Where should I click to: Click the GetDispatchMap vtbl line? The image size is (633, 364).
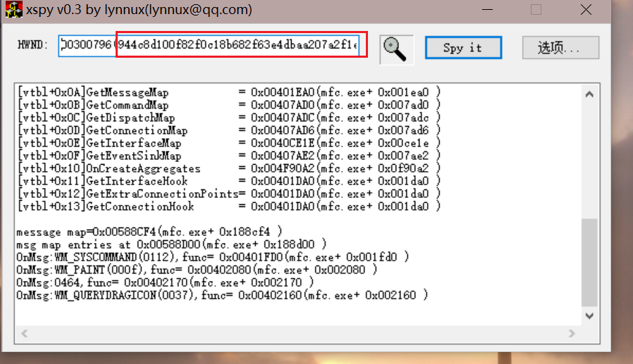pos(228,118)
